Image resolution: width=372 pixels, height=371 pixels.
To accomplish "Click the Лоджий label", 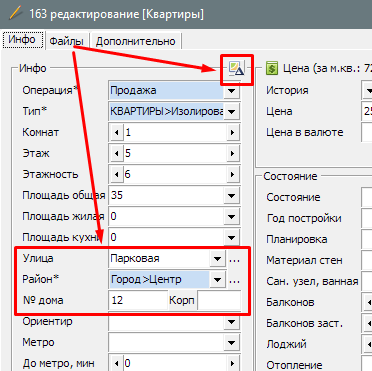I will (x=286, y=345).
